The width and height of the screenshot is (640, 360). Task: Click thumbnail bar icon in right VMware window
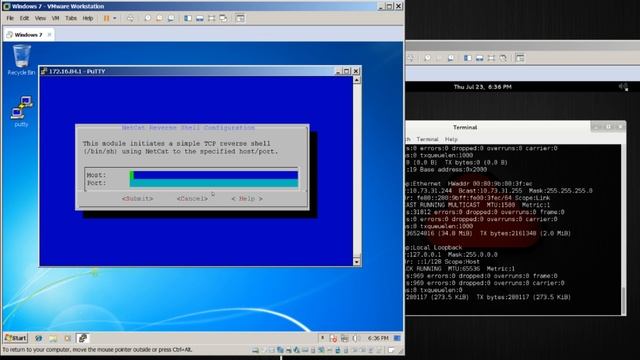(x=480, y=58)
